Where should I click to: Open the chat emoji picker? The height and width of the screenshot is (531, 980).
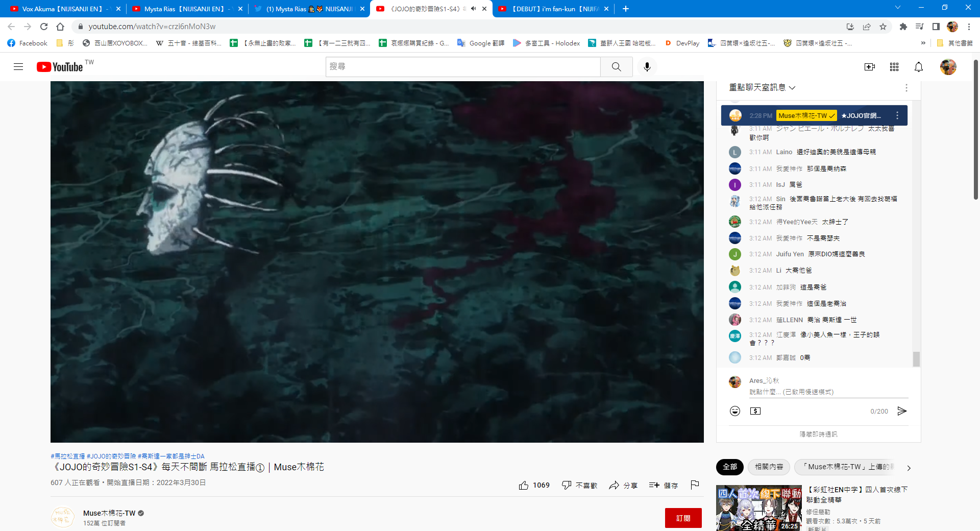[x=735, y=411]
